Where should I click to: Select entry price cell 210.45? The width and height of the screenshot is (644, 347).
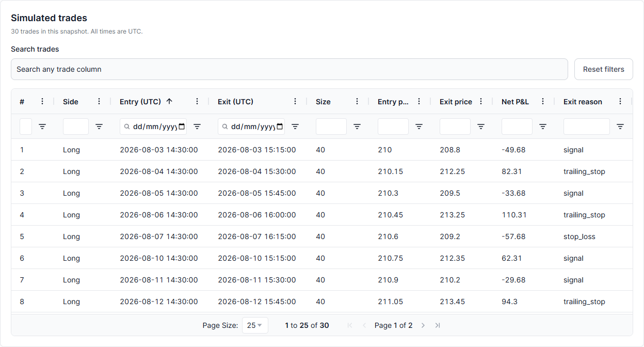point(400,215)
